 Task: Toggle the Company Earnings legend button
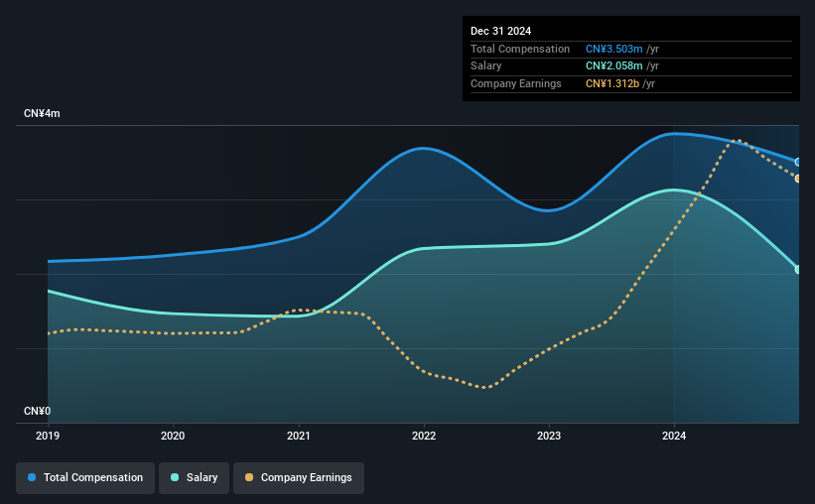click(299, 478)
